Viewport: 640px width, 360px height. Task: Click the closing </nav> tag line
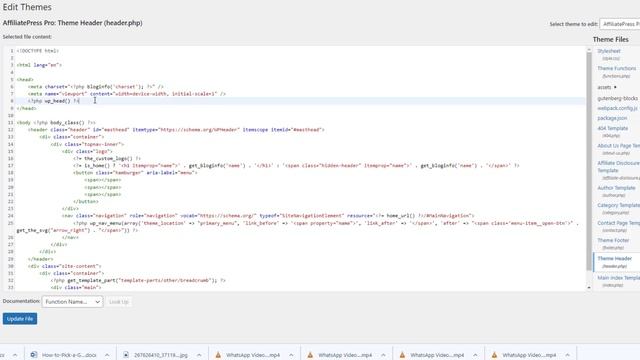click(x=71, y=237)
